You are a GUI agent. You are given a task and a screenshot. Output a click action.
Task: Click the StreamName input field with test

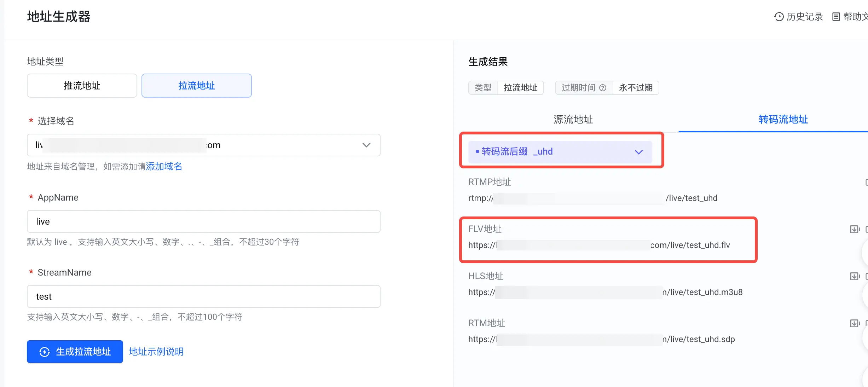[204, 296]
